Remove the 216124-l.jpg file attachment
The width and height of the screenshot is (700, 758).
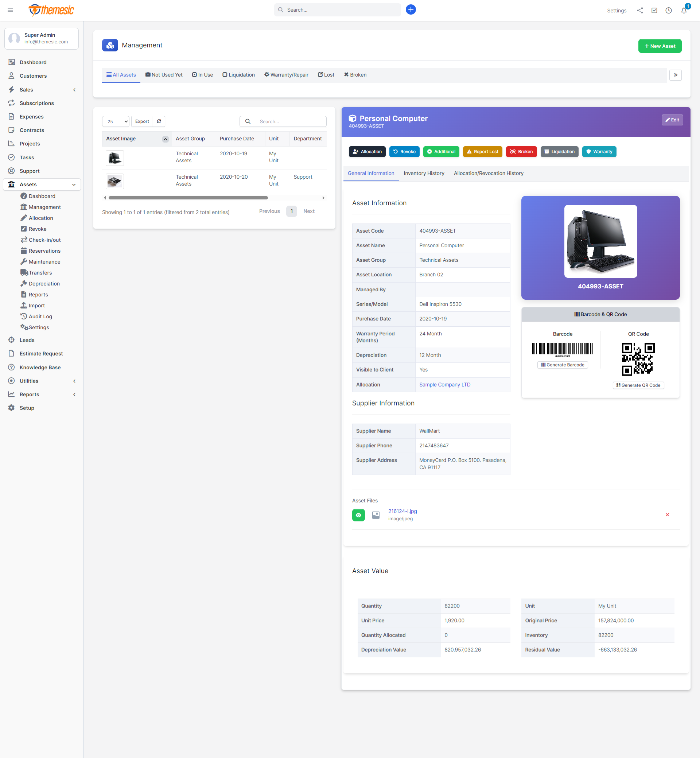(x=668, y=515)
